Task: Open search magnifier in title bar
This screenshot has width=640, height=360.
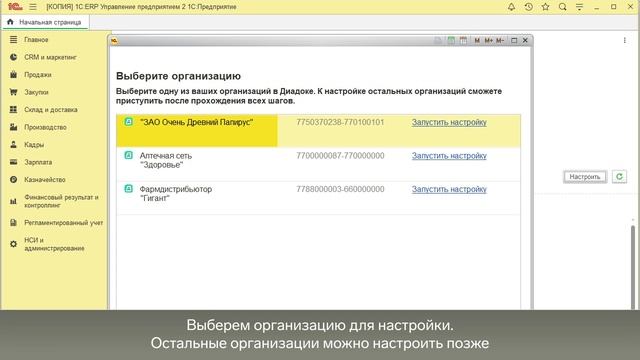Action: (562, 7)
